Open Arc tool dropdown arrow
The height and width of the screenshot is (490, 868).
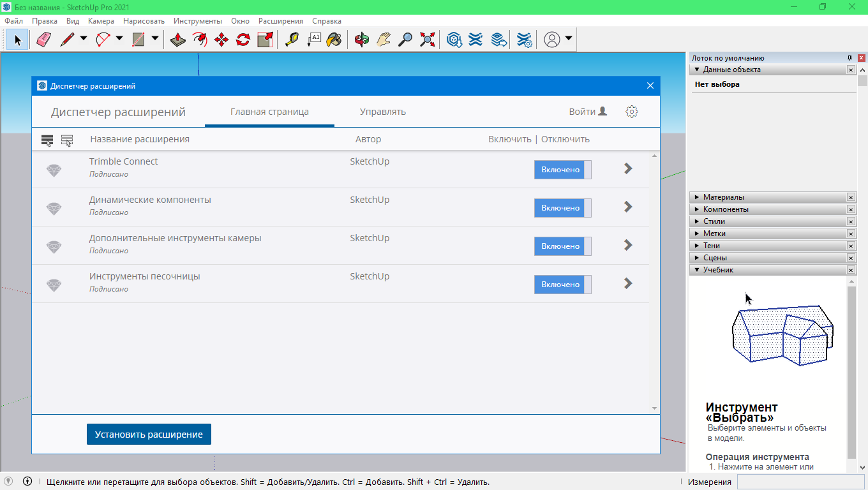[x=119, y=40]
